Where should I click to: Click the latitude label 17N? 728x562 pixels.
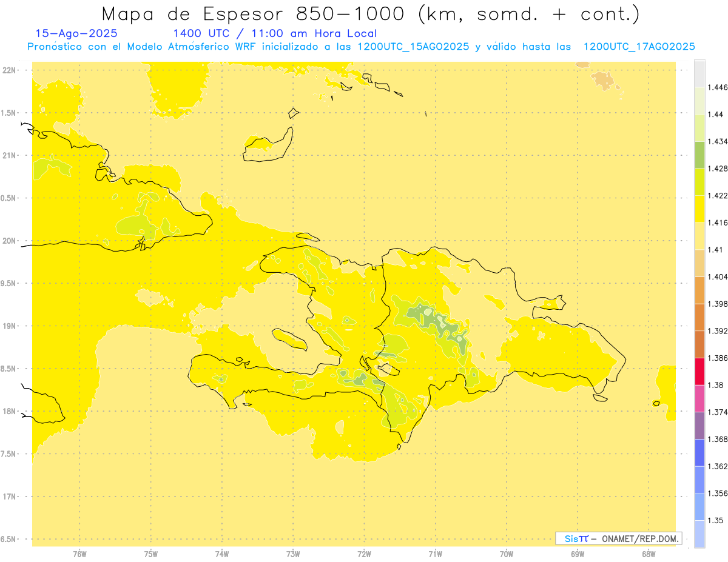[x=10, y=497]
